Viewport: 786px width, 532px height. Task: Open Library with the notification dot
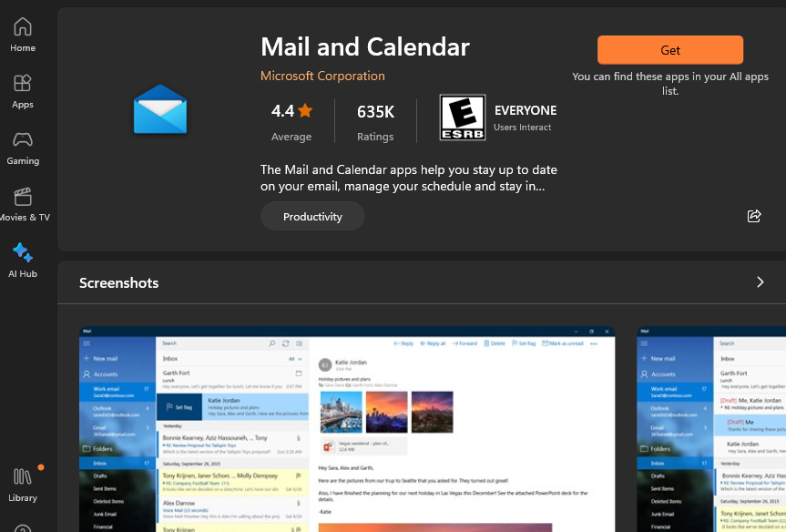click(22, 483)
